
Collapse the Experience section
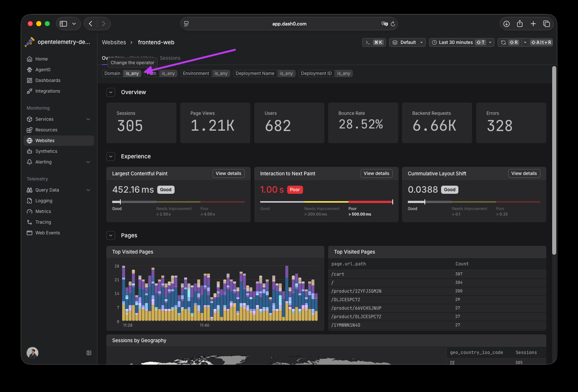[111, 157]
